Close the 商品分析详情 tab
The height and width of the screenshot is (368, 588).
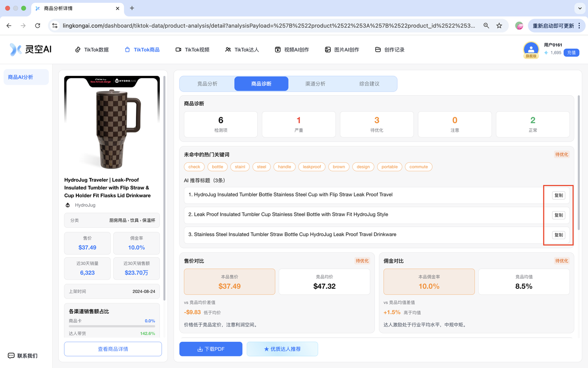pos(118,8)
